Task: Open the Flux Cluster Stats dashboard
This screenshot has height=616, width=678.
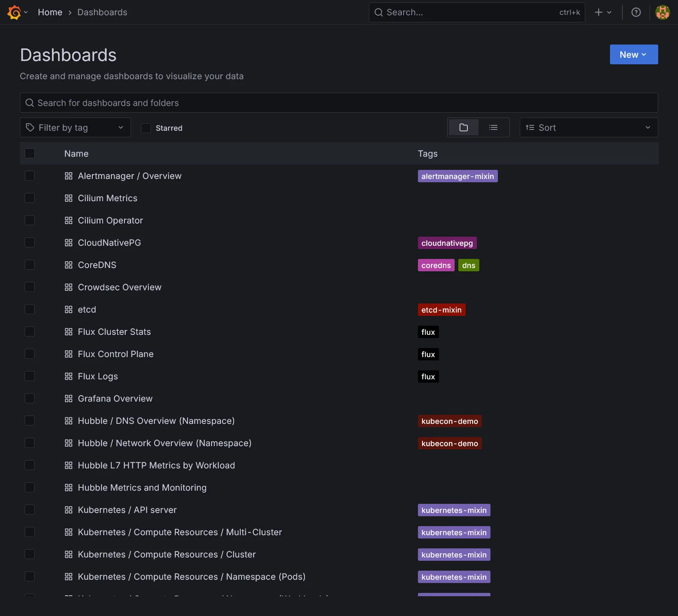Action: point(114,332)
